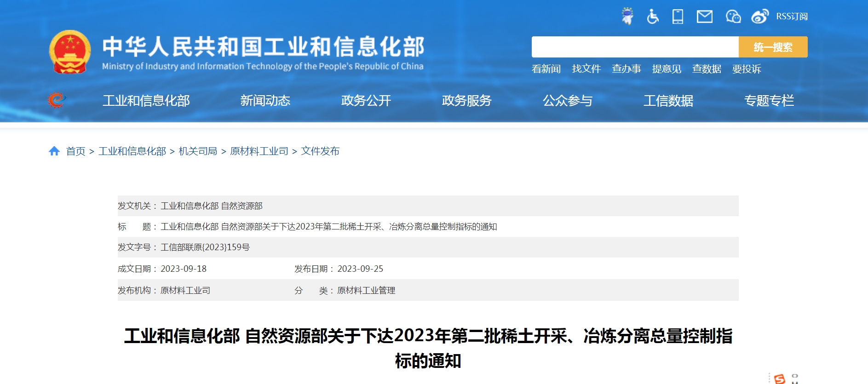Focus the unified search input field
The image size is (868, 384).
click(635, 47)
